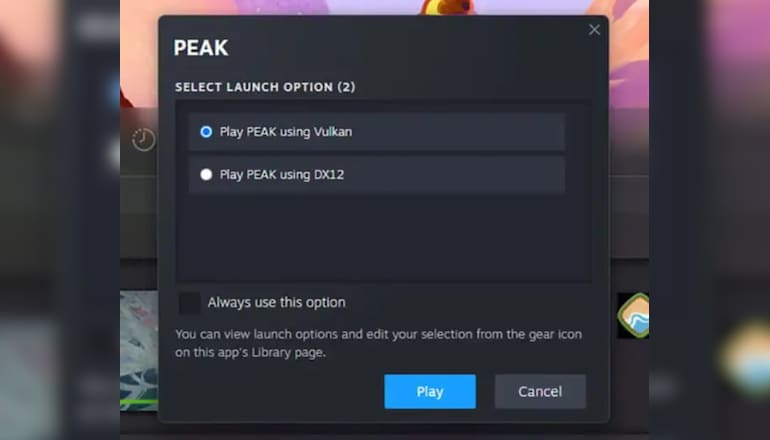This screenshot has width=770, height=440.
Task: Cancel the launch option dialog
Action: (x=540, y=391)
